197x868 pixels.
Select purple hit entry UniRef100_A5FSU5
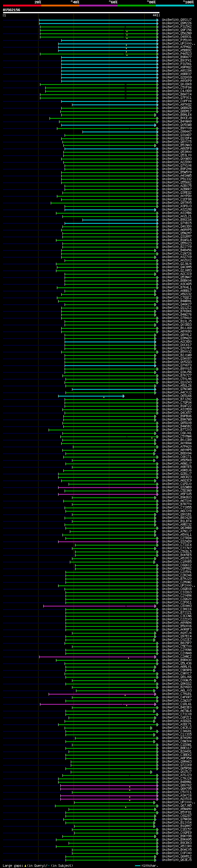tap(176, 494)
